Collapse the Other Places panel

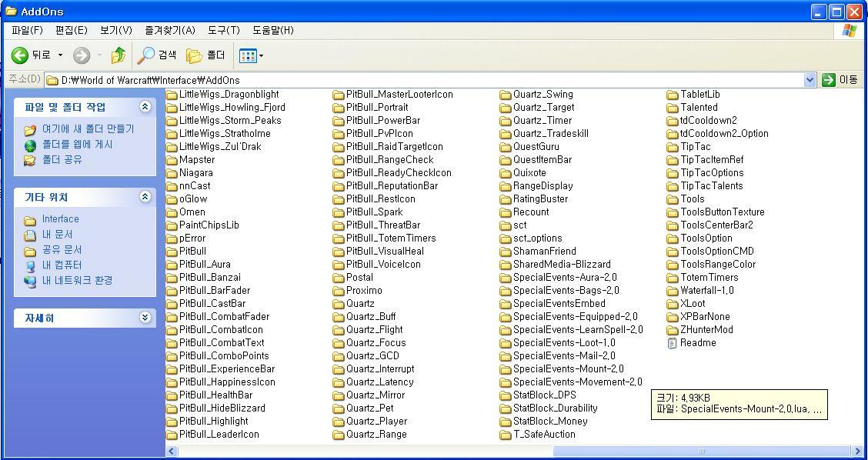(x=145, y=197)
